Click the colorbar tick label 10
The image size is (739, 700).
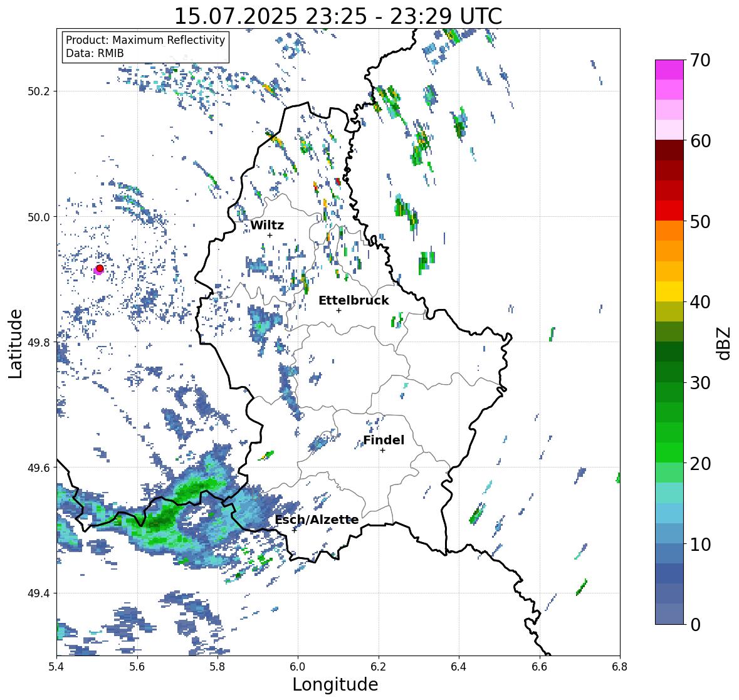tap(700, 544)
